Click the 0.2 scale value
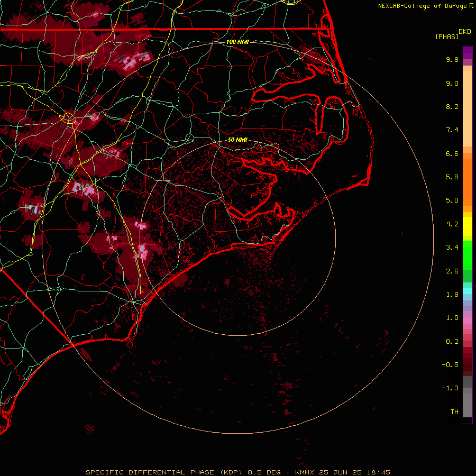Viewport: 476px width, 476px height. 452,342
